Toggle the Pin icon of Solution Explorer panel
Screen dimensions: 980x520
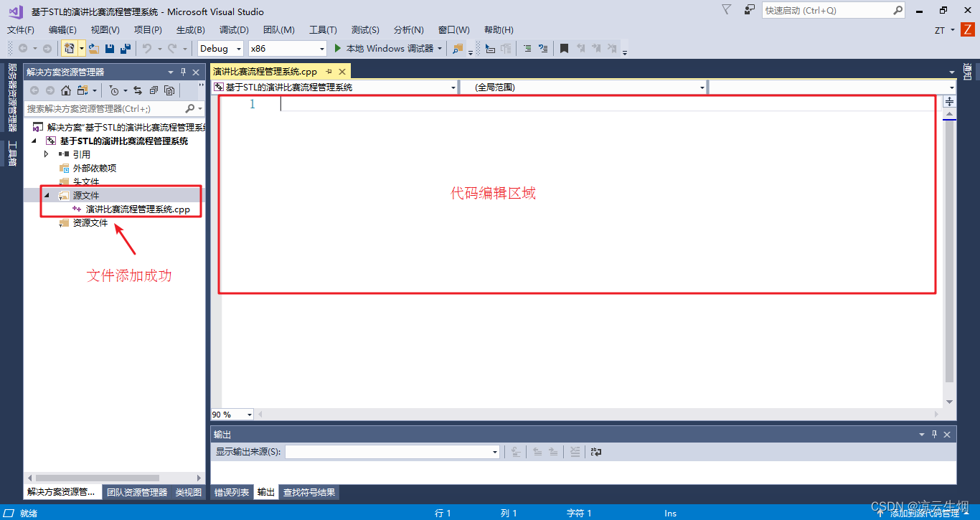coord(183,72)
